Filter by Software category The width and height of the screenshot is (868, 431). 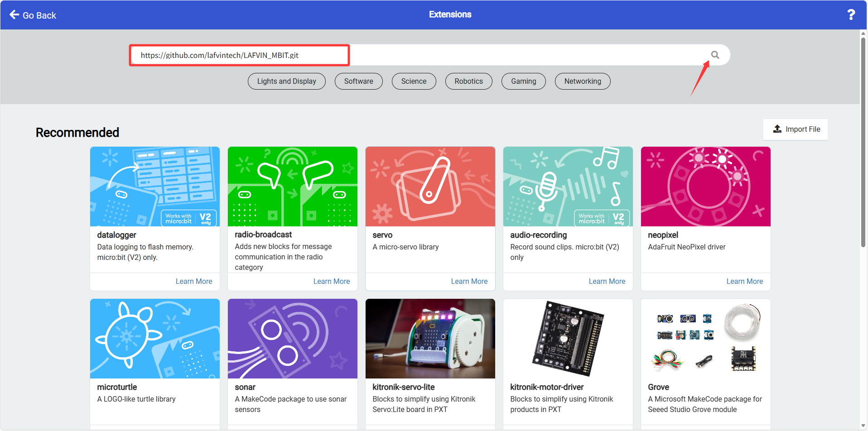[359, 81]
